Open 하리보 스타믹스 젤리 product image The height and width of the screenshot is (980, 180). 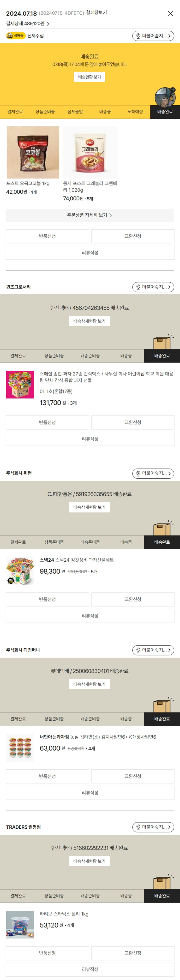[x=20, y=924]
